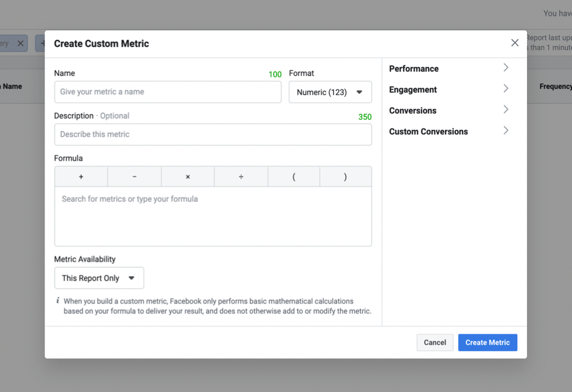The height and width of the screenshot is (392, 572).
Task: Click the info icon beside custom metric note
Action: pyautogui.click(x=58, y=300)
